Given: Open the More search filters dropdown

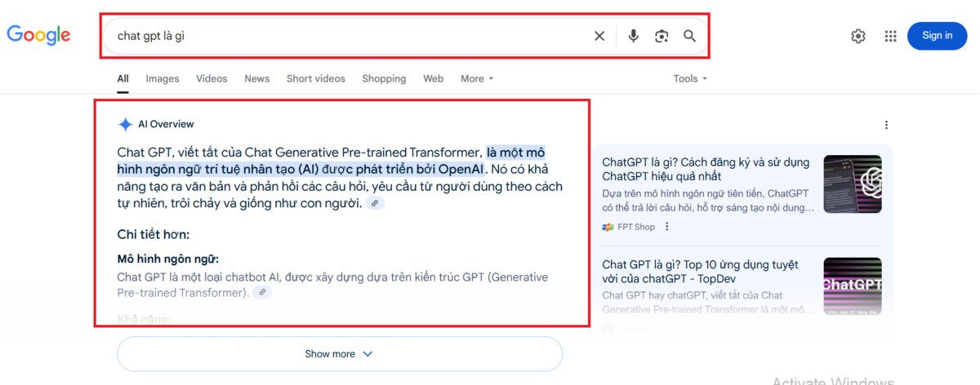Looking at the screenshot, I should click(x=477, y=78).
